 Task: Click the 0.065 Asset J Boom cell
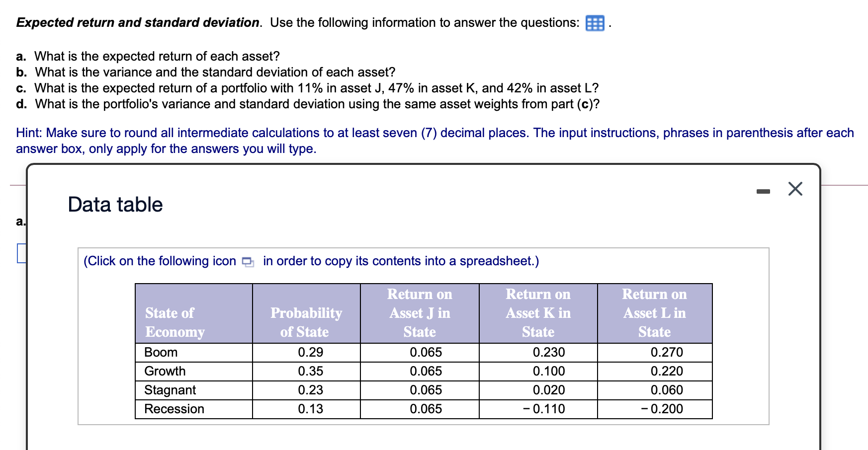[x=426, y=352]
